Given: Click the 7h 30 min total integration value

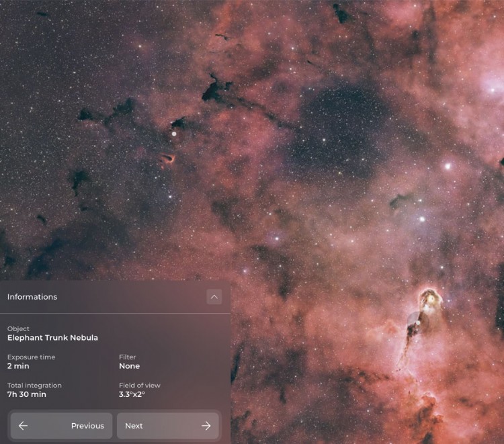Looking at the screenshot, I should pyautogui.click(x=27, y=394).
